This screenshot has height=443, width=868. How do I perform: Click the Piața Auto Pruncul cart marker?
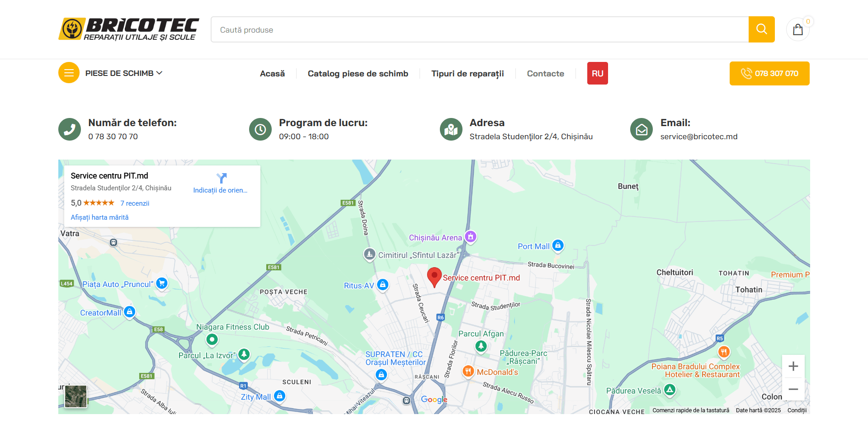(161, 283)
